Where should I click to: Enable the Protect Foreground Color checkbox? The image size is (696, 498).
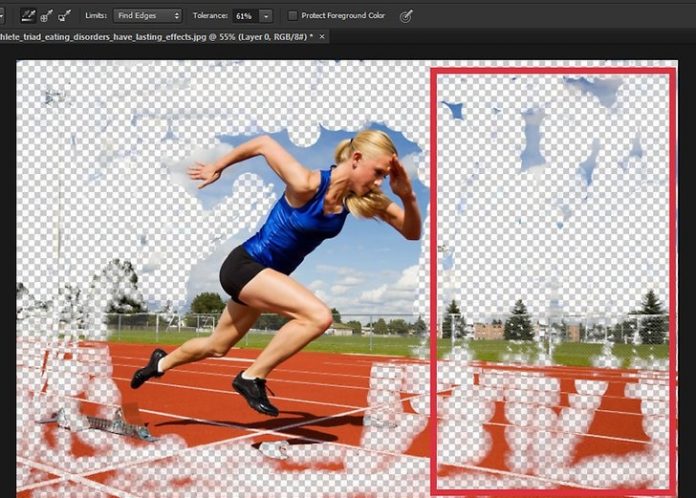(292, 16)
